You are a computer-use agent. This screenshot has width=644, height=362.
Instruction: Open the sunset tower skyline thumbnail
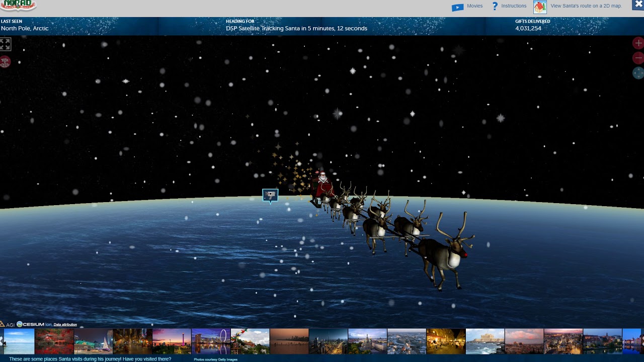coord(172,341)
